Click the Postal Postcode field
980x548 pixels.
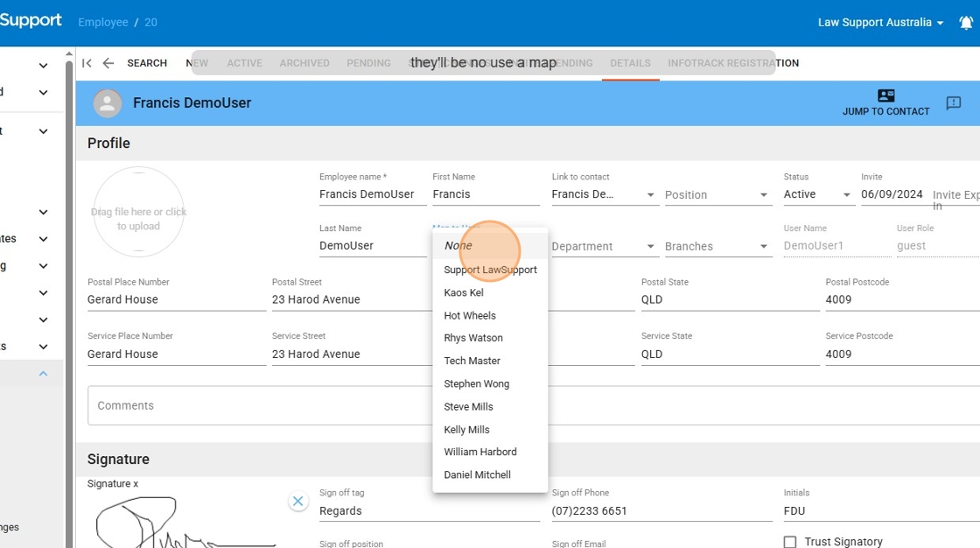click(902, 299)
